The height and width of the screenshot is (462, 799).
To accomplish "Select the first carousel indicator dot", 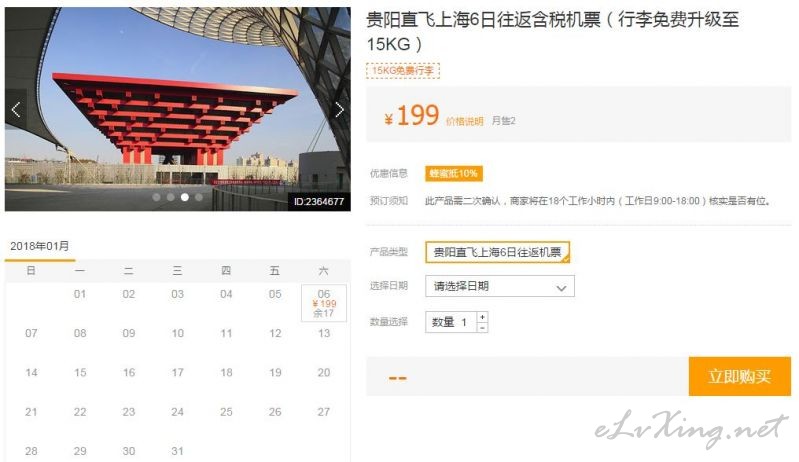I will 156,197.
